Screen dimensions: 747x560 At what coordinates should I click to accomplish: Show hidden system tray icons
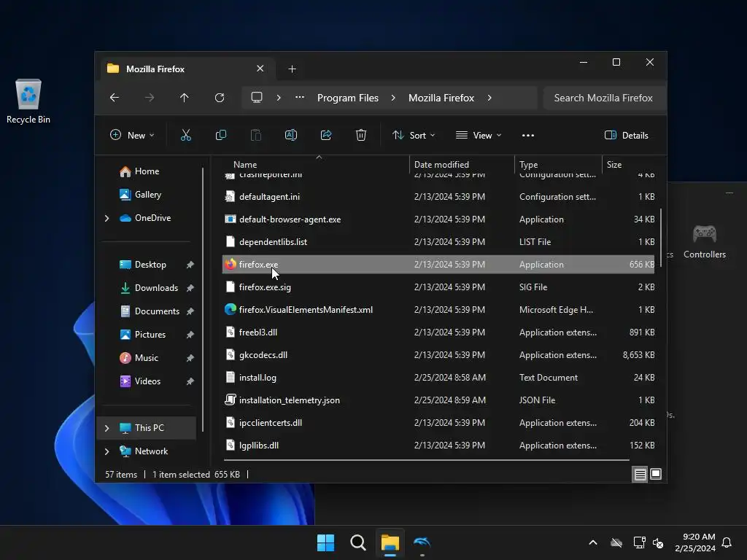[593, 542]
